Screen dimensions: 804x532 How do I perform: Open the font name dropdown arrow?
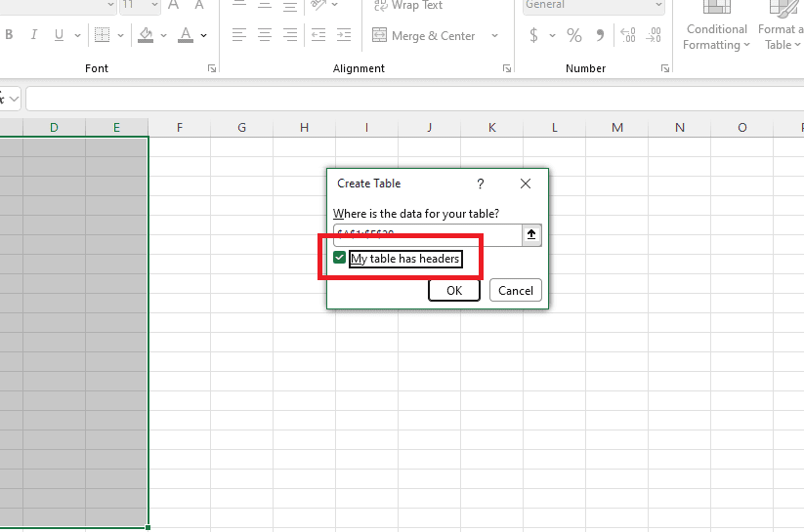[110, 5]
